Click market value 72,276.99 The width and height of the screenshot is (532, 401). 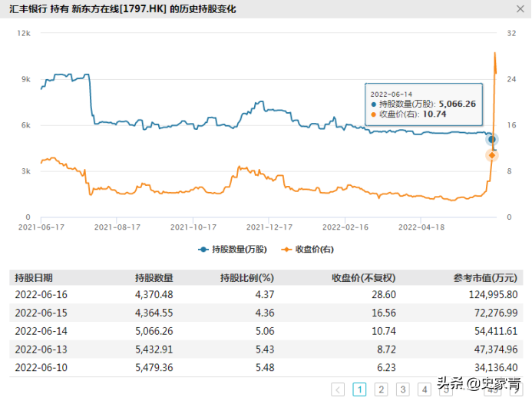496,313
